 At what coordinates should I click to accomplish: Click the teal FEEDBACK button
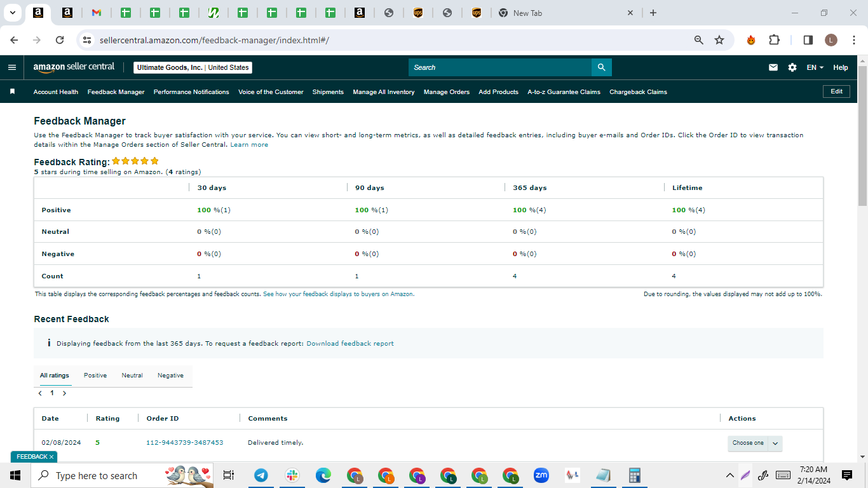34,457
